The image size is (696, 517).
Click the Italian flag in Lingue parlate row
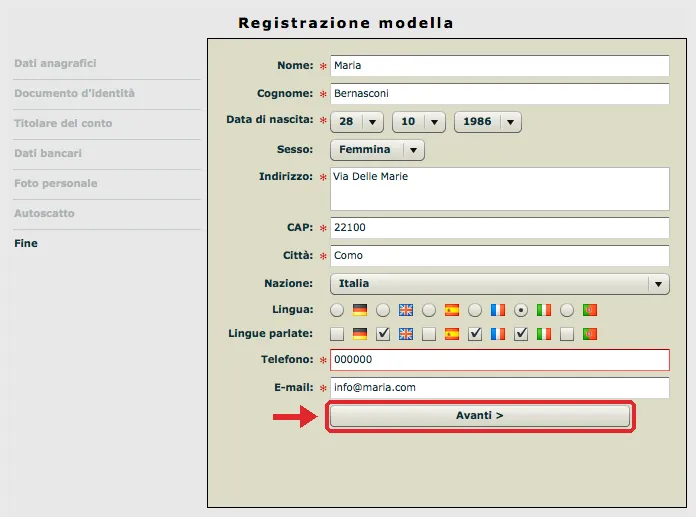click(543, 334)
